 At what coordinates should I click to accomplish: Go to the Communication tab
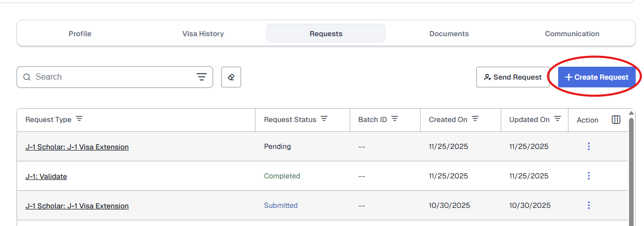572,34
